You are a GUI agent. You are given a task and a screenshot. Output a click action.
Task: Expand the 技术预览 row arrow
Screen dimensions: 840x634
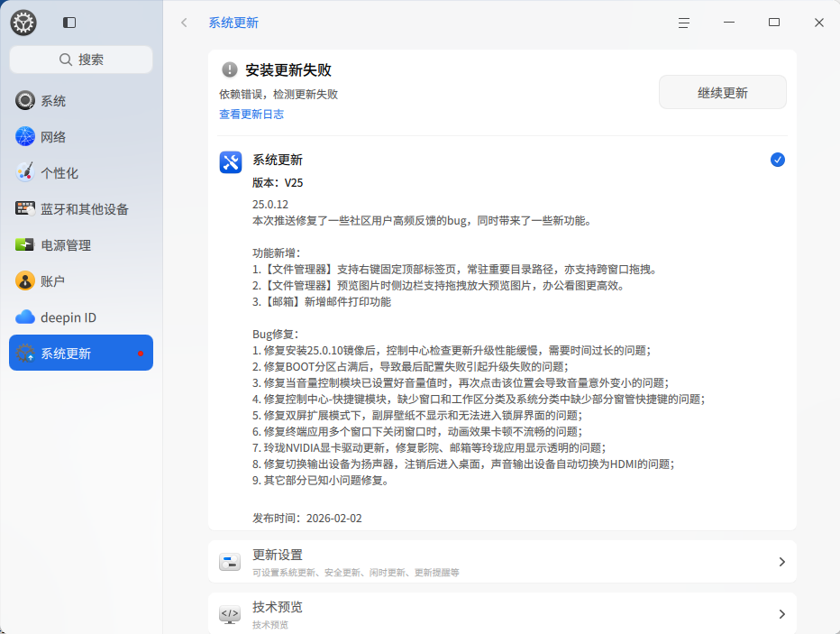click(781, 614)
